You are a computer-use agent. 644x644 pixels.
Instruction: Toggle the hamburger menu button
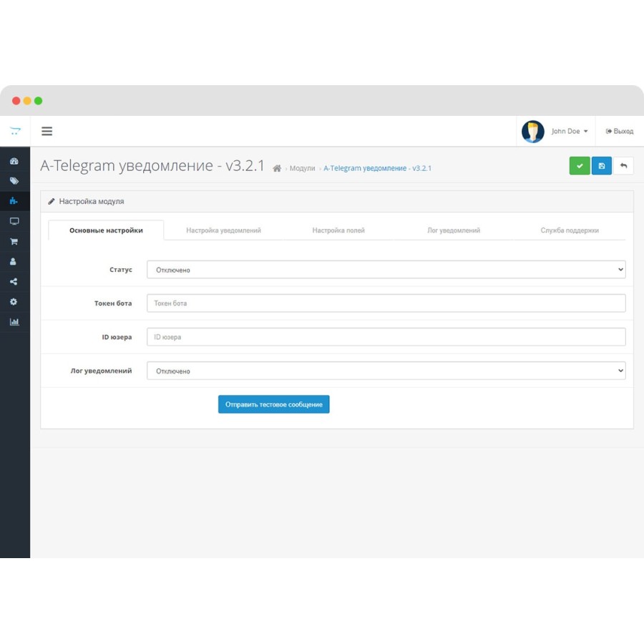(x=47, y=131)
